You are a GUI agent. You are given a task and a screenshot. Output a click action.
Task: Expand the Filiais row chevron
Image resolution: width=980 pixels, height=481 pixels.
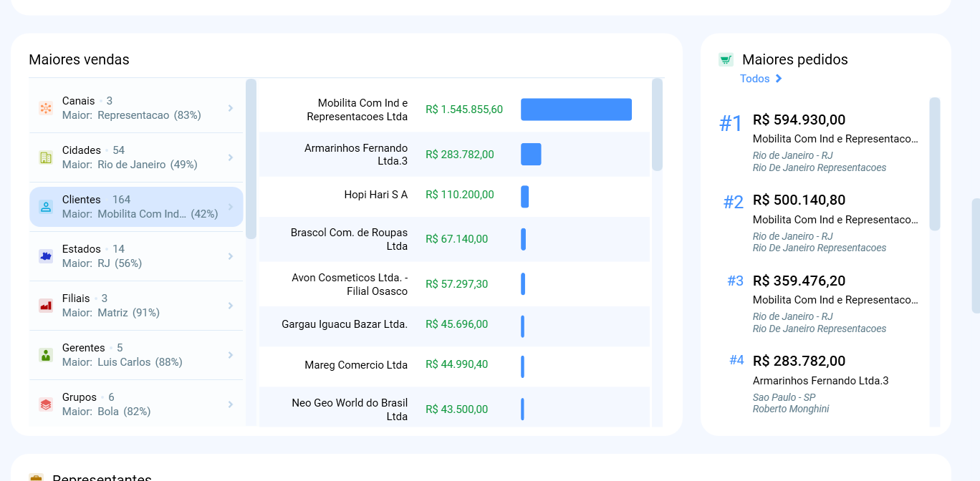click(231, 306)
